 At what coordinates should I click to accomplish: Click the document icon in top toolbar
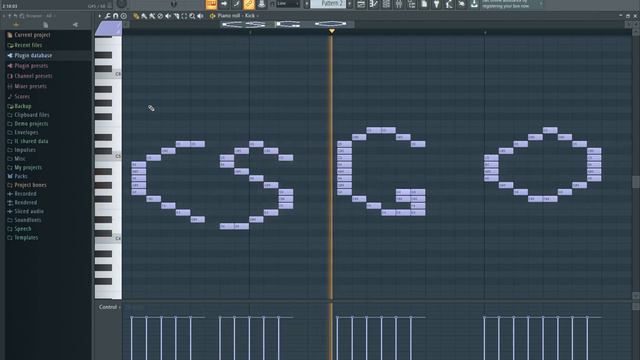[424, 4]
